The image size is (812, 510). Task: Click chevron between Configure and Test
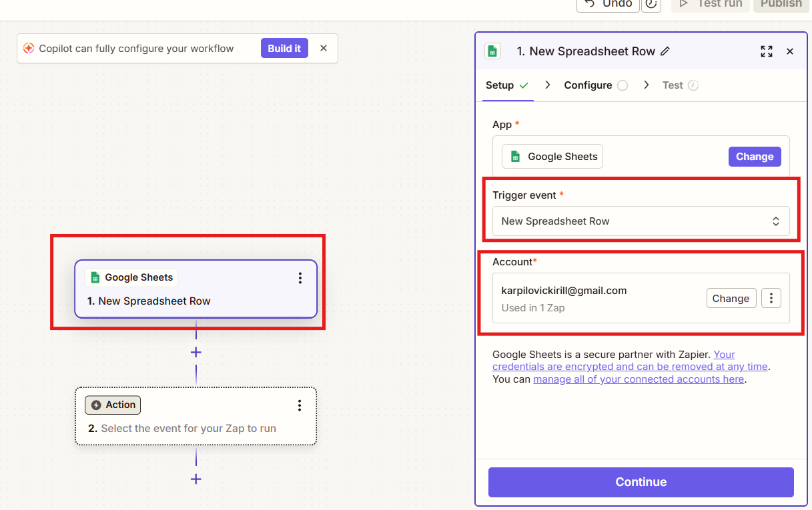tap(646, 85)
